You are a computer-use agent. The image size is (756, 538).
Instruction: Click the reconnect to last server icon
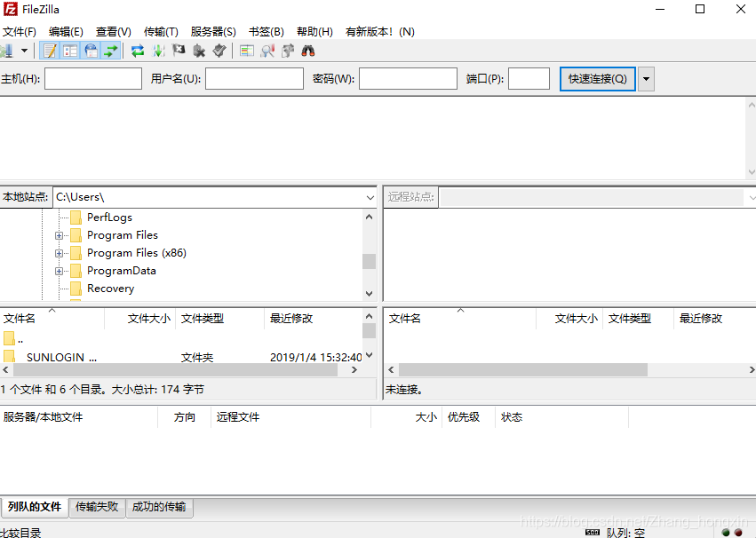click(x=219, y=51)
